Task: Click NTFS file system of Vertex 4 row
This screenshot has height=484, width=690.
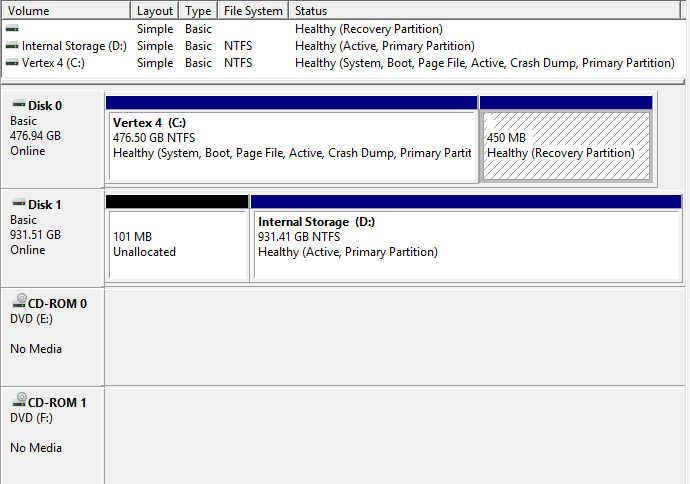Action: pyautogui.click(x=238, y=63)
